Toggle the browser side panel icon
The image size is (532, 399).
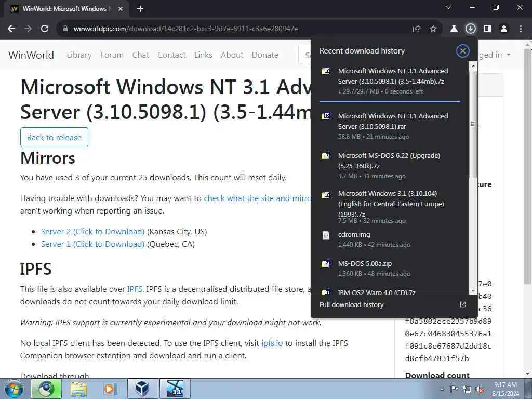click(x=487, y=29)
